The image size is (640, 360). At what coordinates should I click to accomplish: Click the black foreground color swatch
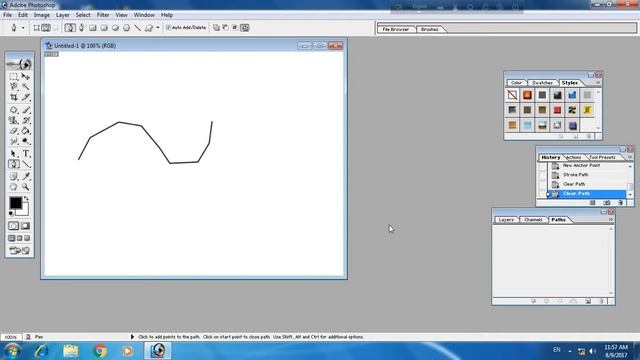point(15,202)
